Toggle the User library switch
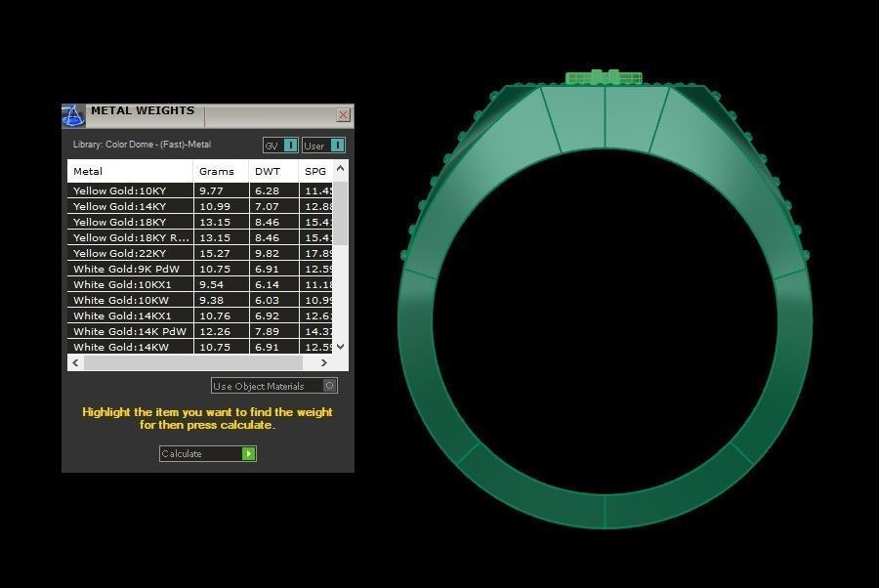879x588 pixels. click(323, 146)
